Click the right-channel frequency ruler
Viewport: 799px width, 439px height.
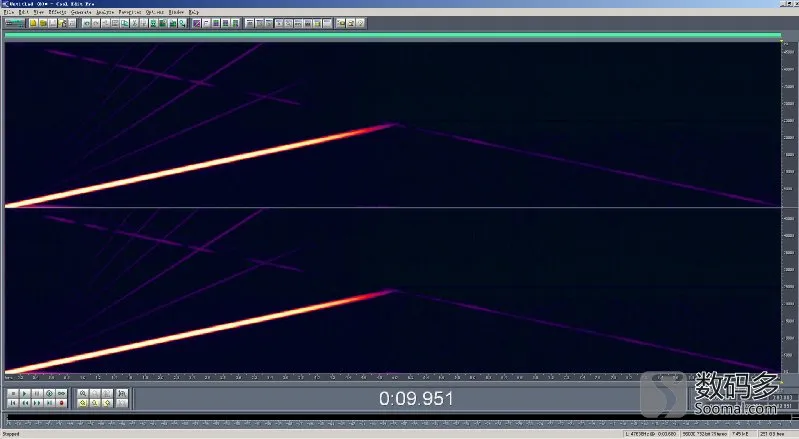tap(789, 291)
